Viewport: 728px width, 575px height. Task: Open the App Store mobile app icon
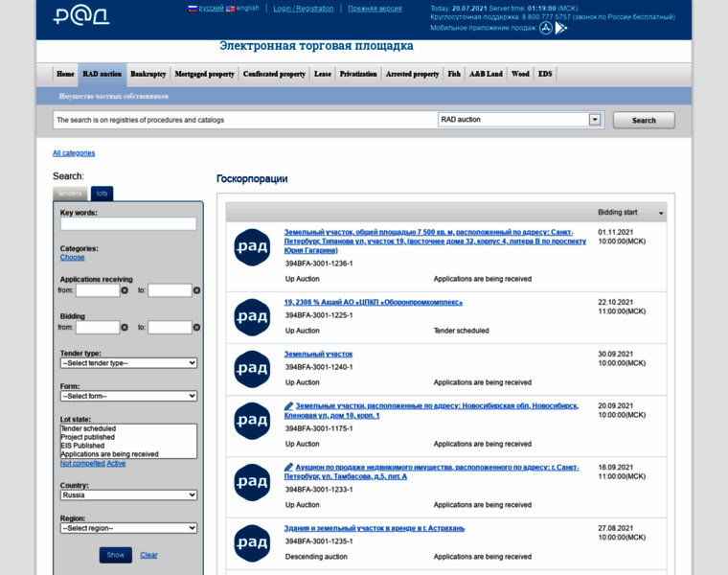click(546, 28)
